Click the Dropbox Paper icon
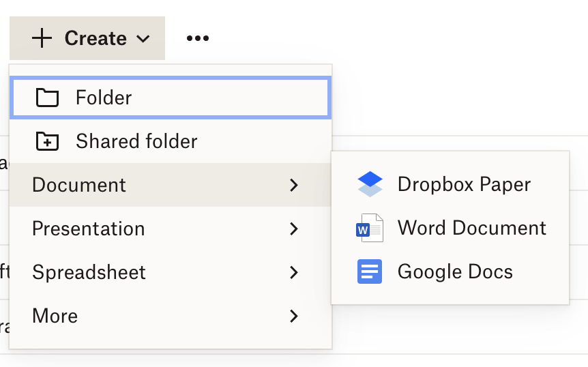 pos(370,184)
